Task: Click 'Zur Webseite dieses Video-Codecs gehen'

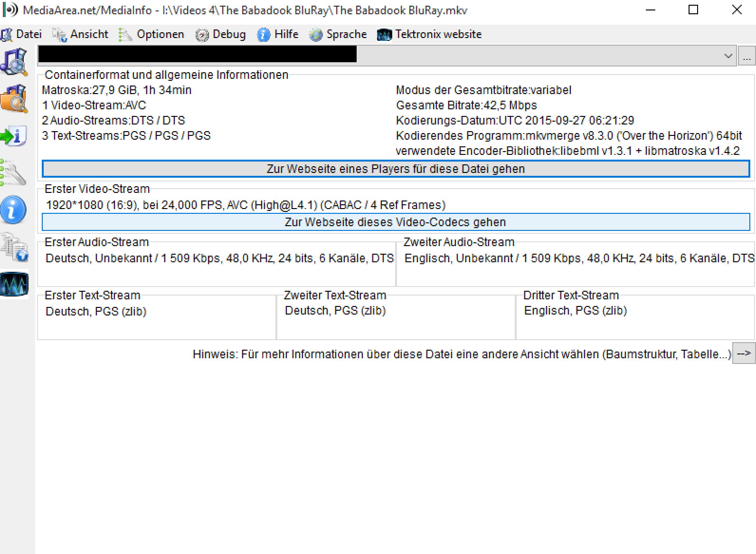Action: pos(396,222)
